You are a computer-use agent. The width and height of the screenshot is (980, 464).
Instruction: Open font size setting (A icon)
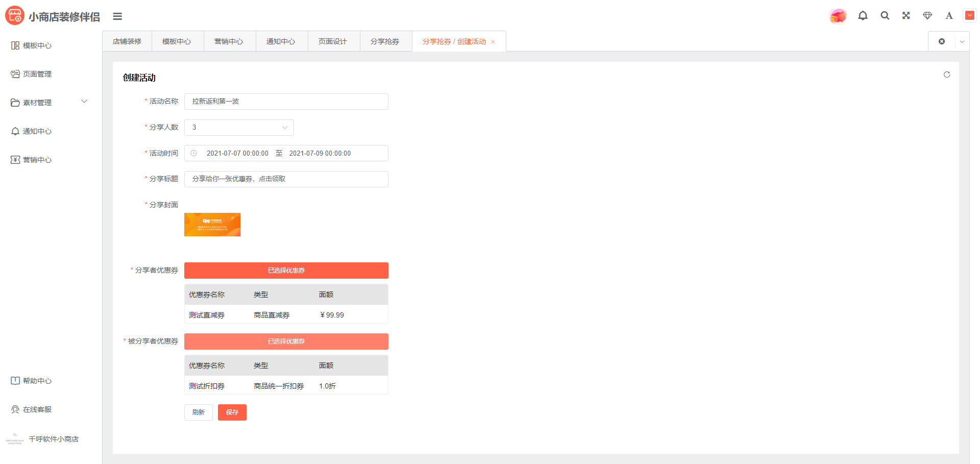949,16
